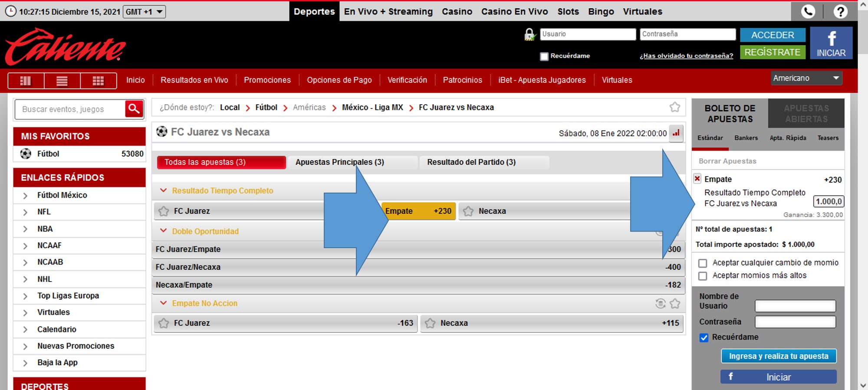Click the stake amount field 1.000,0
The height and width of the screenshot is (390, 868).
click(x=829, y=201)
